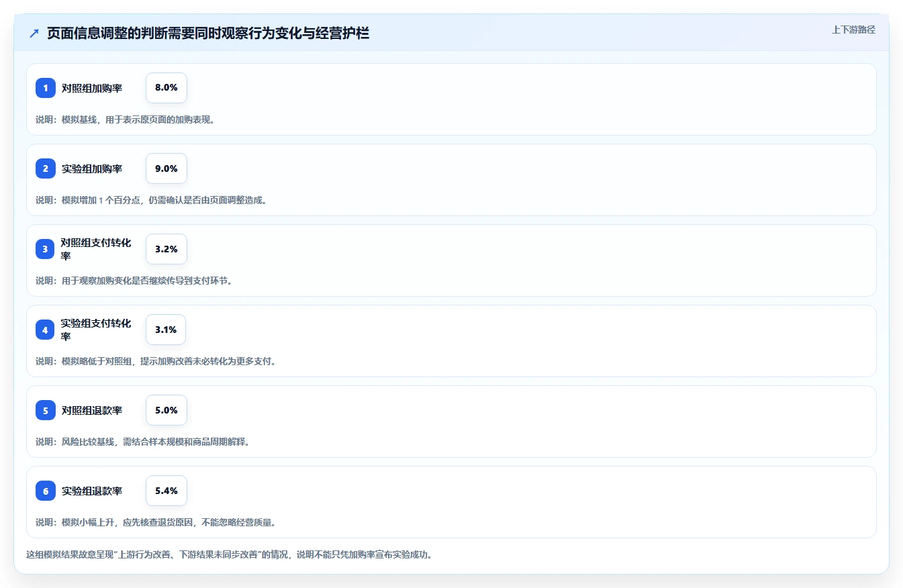The image size is (903, 588).
Task: Click the number 6 badge for 实验组退款率
Action: (46, 491)
